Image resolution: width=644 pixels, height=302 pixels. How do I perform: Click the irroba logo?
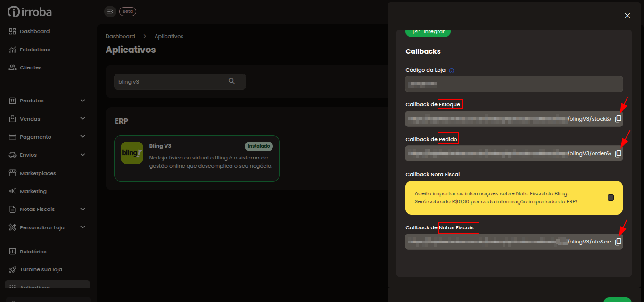30,12
